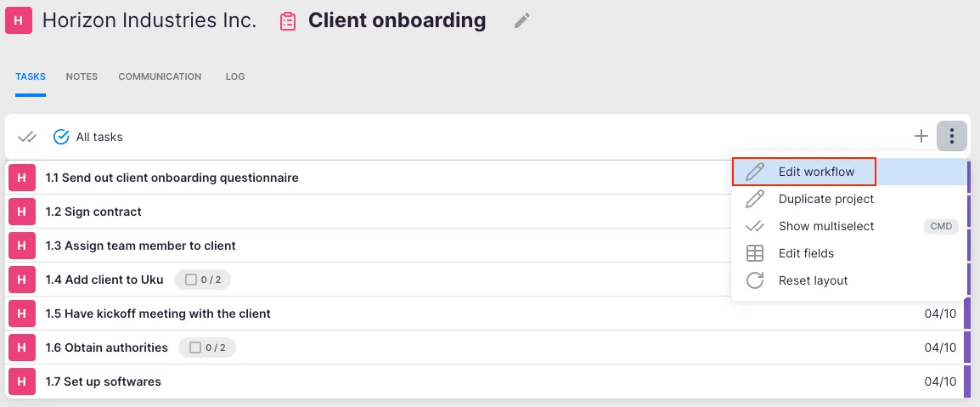Click the pencil icon beside Client onboarding title

pyautogui.click(x=521, y=21)
